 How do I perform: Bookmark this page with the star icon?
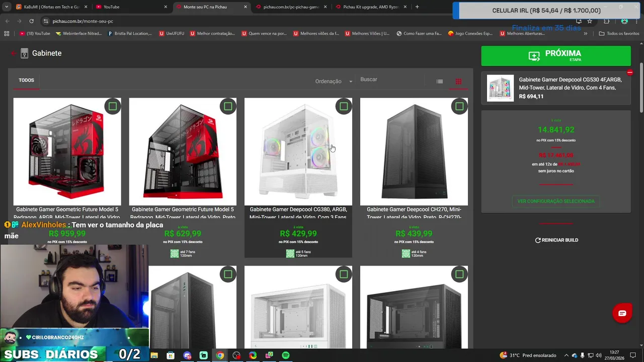pos(590,21)
